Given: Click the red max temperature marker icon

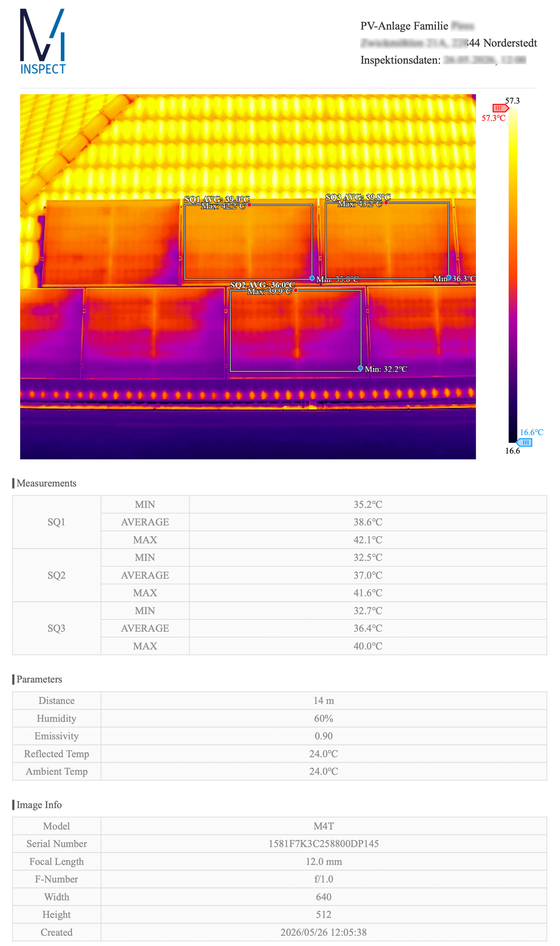Looking at the screenshot, I should pyautogui.click(x=500, y=108).
